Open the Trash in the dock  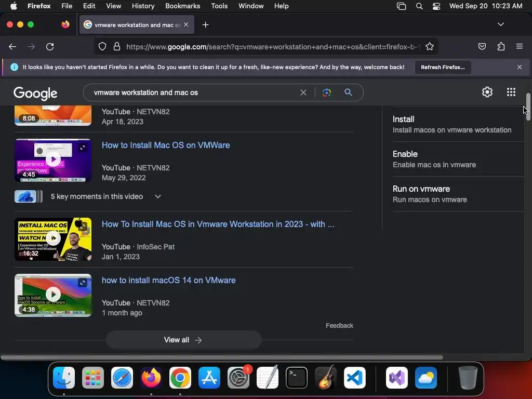pos(468,378)
